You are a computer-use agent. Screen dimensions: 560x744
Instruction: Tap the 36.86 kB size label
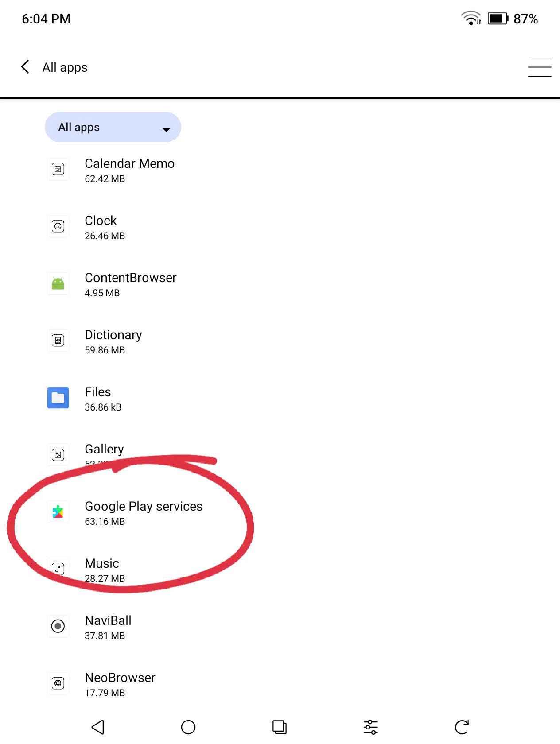coord(103,407)
